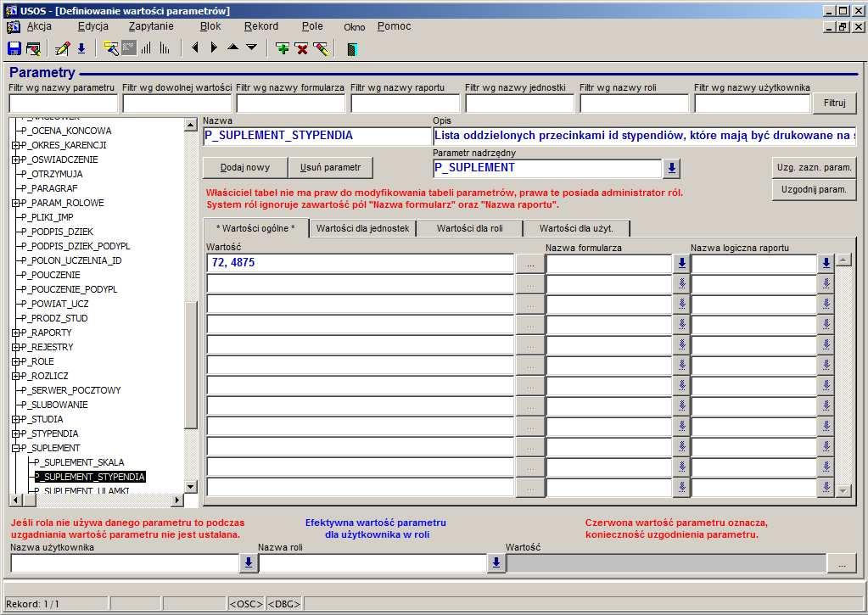The height and width of the screenshot is (615, 868).
Task: Click the Wartość field containing 72, 4875
Action: tap(361, 264)
